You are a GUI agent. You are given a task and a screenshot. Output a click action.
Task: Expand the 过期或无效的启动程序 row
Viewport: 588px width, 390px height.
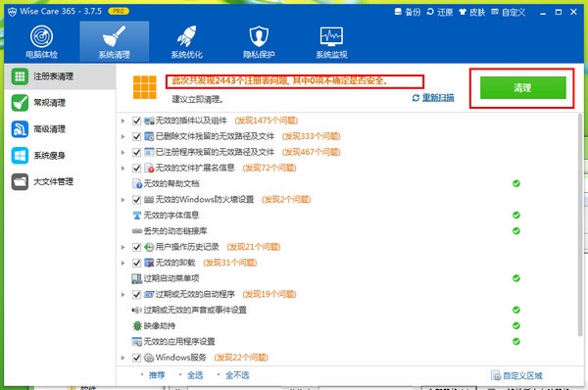pos(123,294)
